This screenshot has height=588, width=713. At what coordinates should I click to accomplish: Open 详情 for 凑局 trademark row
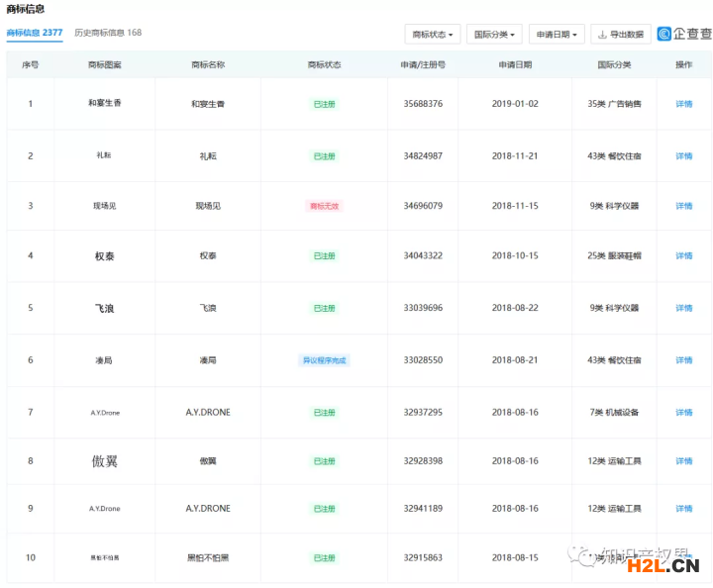[x=683, y=360]
